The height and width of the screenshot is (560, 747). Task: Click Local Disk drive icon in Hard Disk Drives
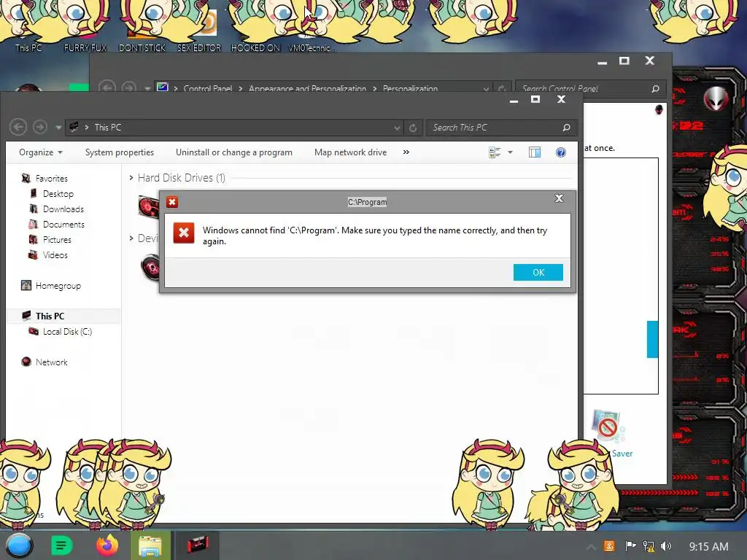click(x=149, y=206)
